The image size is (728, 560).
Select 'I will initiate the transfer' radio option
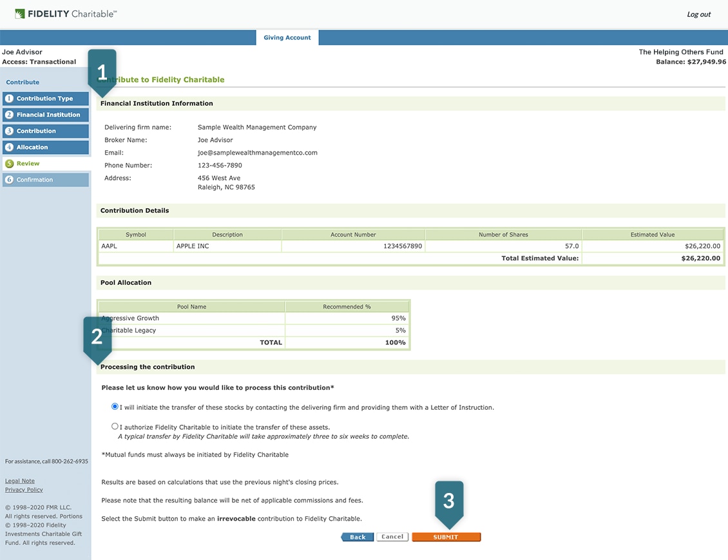(x=115, y=406)
